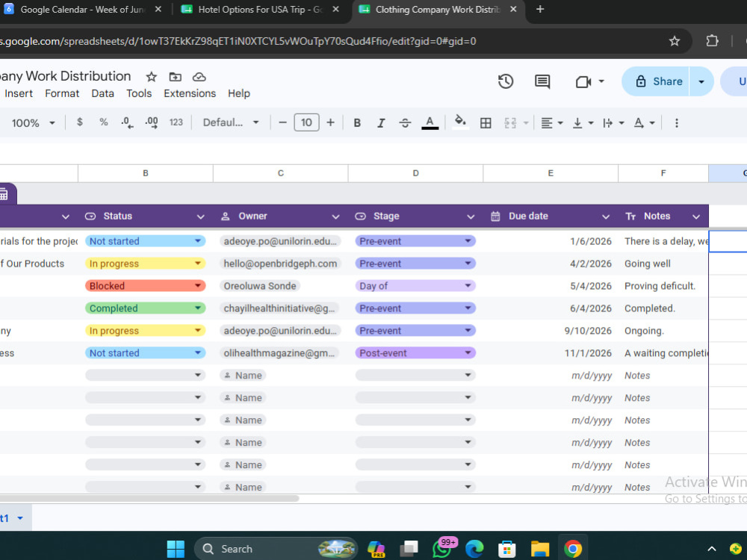Image resolution: width=747 pixels, height=560 pixels.
Task: Format as percent icon
Action: pos(103,122)
